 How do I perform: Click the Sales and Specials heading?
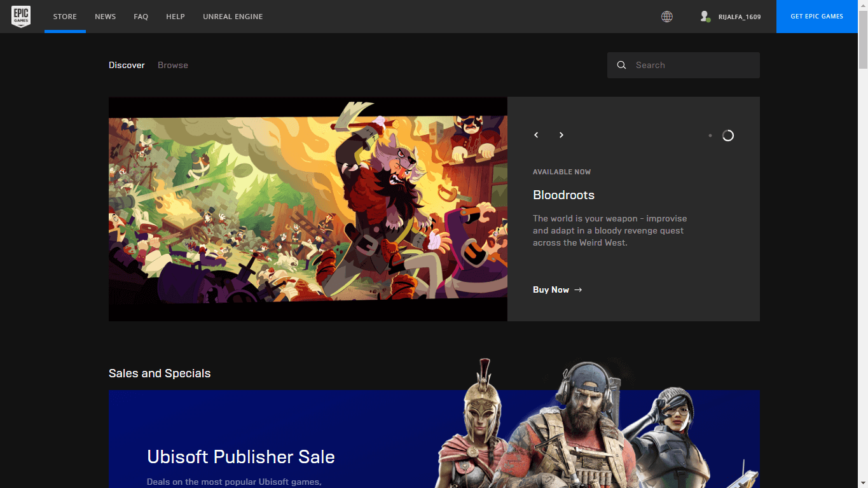click(x=160, y=373)
